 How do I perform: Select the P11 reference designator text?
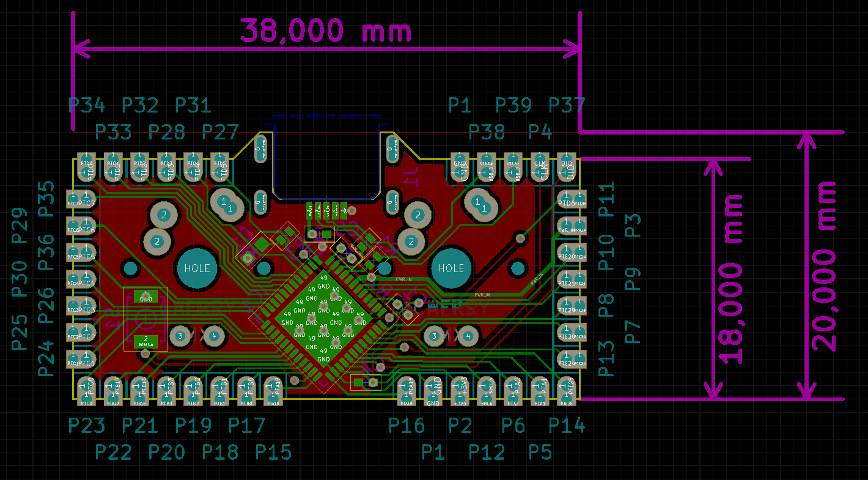607,199
